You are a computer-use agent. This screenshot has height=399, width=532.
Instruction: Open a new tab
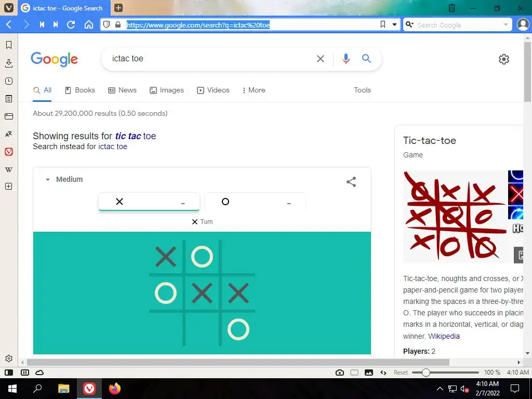click(x=118, y=7)
